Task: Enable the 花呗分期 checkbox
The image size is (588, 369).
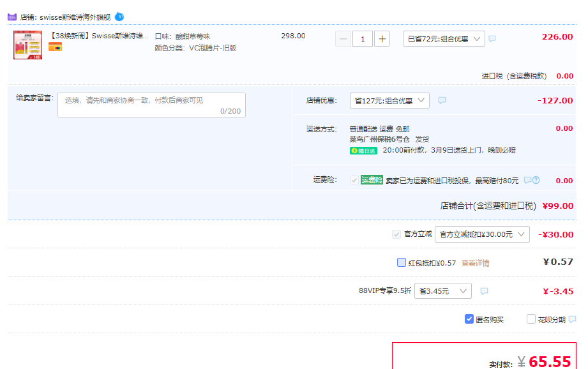Action: pos(531,319)
